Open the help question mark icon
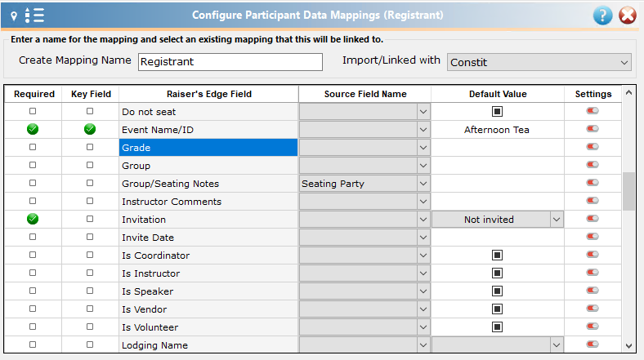644x360 pixels. pyautogui.click(x=602, y=16)
